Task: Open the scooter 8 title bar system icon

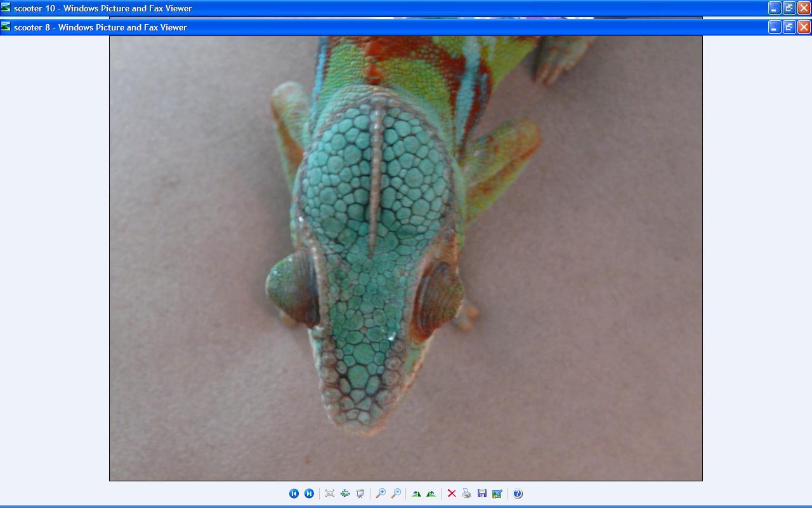Action: click(x=6, y=27)
